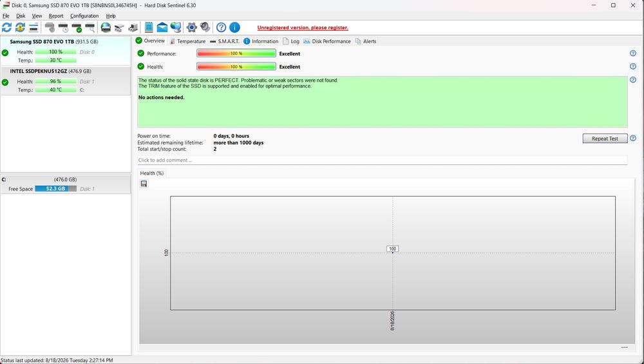Select the C: partition entry
644x364 pixels.
pyautogui.click(x=66, y=184)
